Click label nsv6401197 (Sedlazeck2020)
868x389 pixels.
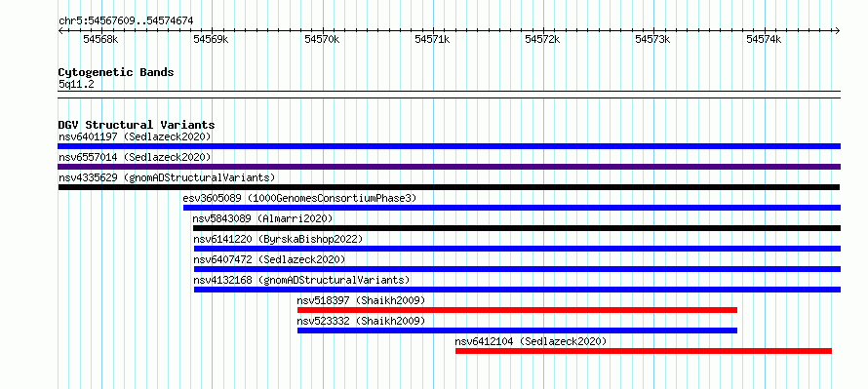click(135, 136)
